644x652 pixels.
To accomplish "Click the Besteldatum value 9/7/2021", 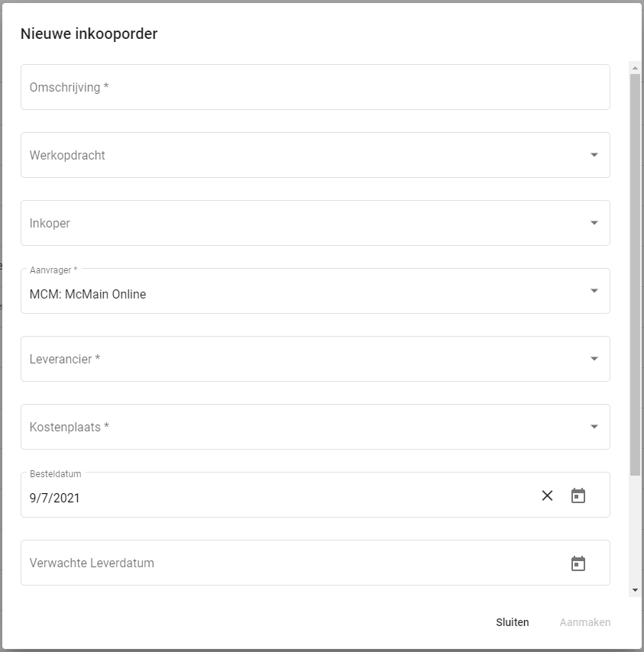I will [x=55, y=498].
